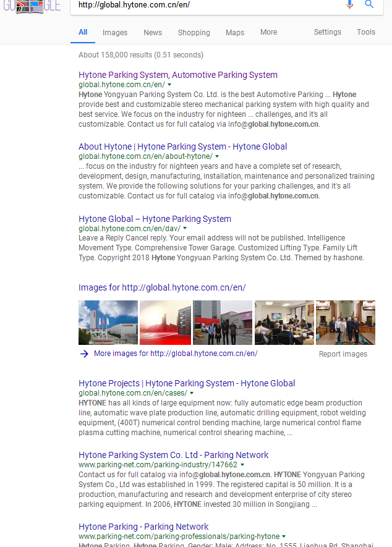The height and width of the screenshot is (547, 392).
Task: Open the conference room meeting thumbnail
Action: click(284, 323)
